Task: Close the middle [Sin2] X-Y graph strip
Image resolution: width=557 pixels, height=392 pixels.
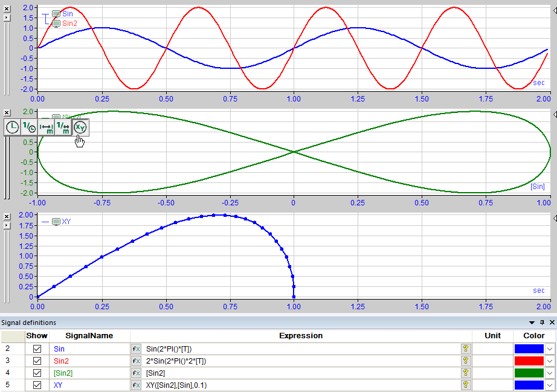Action: point(7,112)
